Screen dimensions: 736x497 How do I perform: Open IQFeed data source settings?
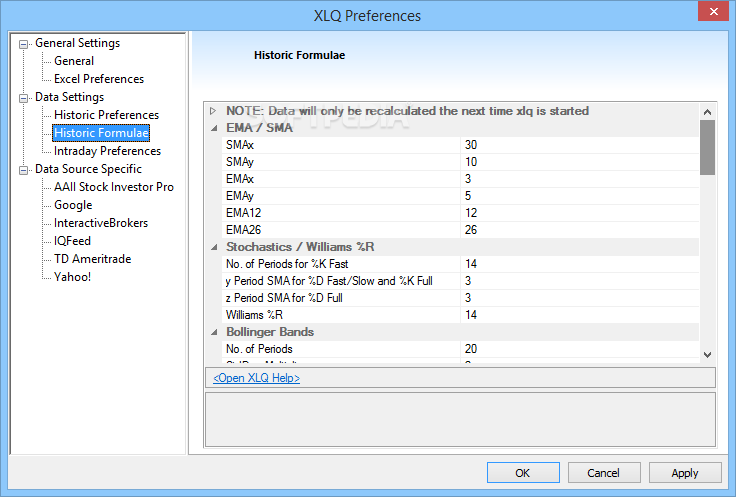point(72,241)
